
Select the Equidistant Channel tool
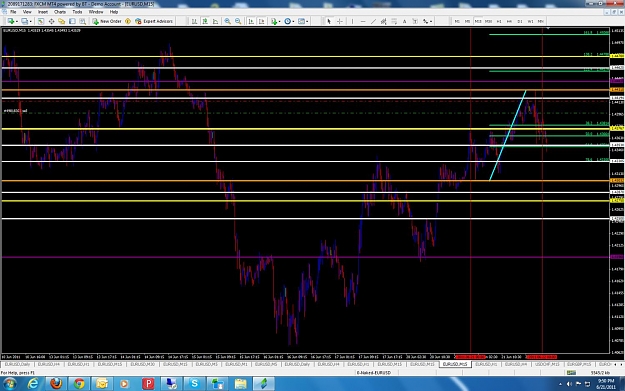click(383, 21)
